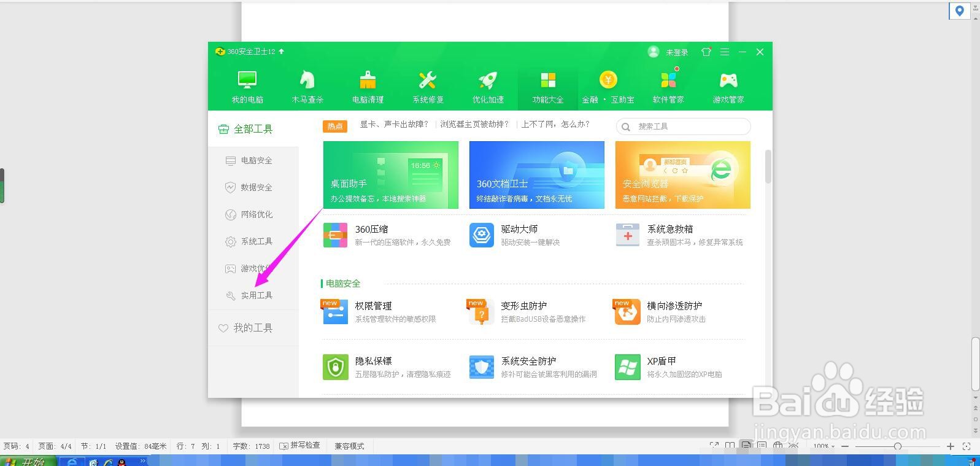Open 电脑清理 broom icon

[368, 80]
